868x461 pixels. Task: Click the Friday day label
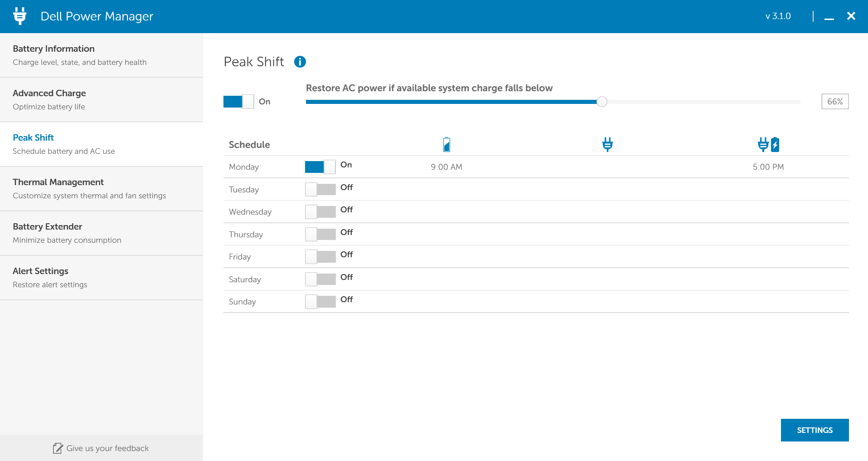(240, 257)
